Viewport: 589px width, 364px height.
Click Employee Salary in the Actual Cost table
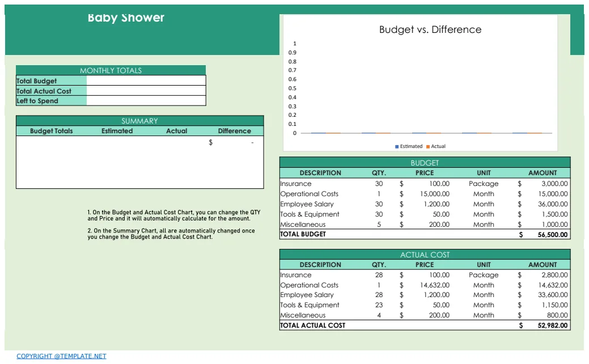tap(307, 295)
